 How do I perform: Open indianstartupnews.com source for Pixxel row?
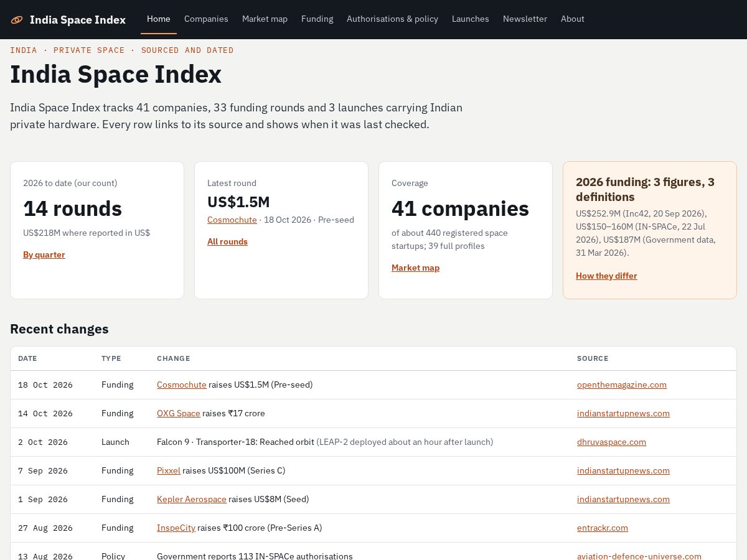click(x=623, y=470)
